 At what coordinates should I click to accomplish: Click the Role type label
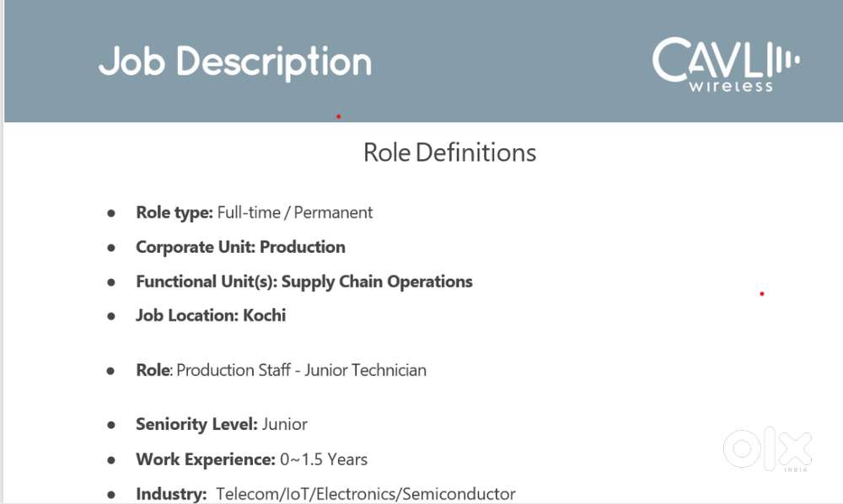point(174,212)
